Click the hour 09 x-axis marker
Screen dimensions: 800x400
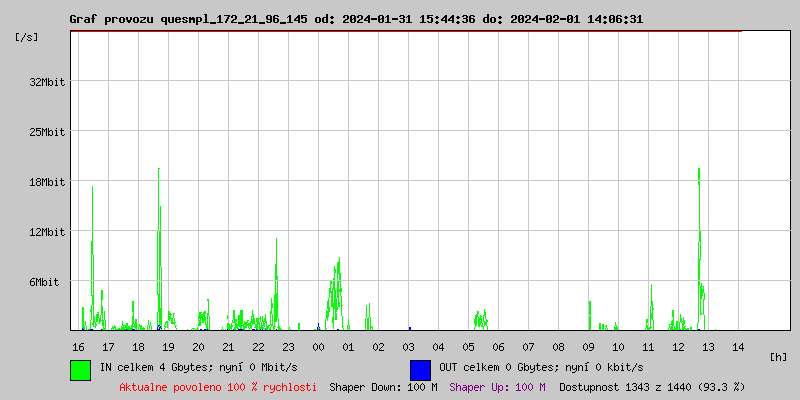click(588, 346)
